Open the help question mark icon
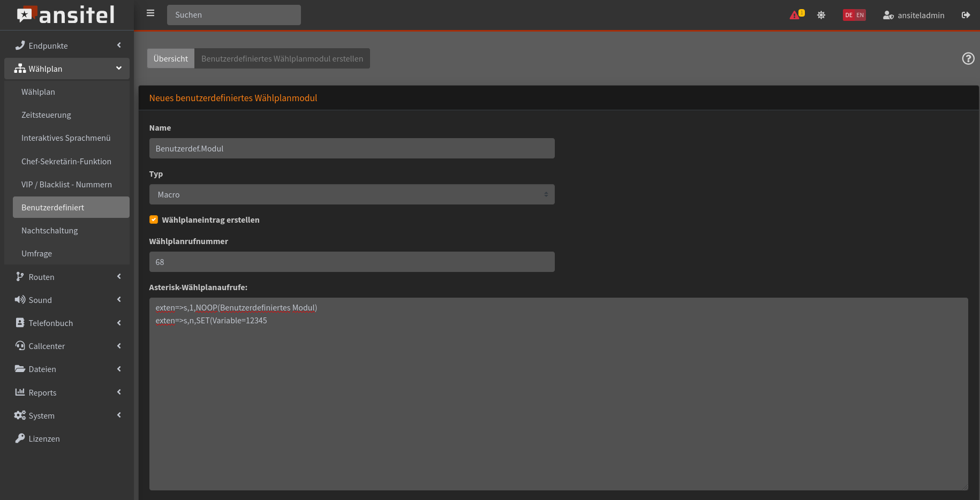The height and width of the screenshot is (500, 980). click(968, 58)
